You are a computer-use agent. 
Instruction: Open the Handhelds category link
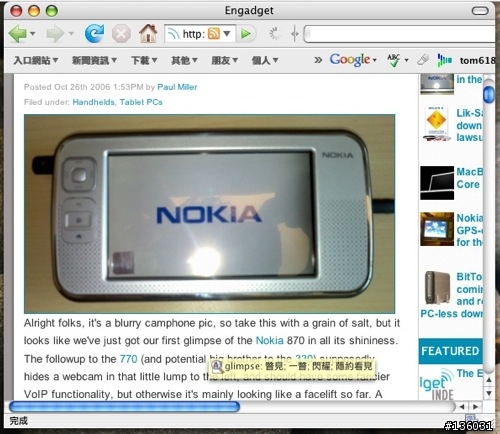coord(93,102)
